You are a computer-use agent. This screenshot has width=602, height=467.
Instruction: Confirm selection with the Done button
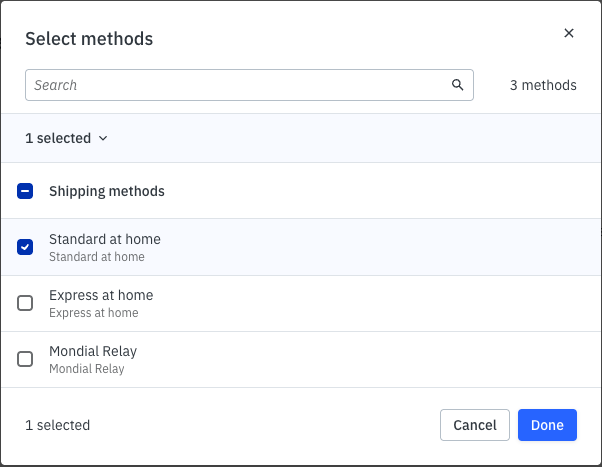pos(547,425)
